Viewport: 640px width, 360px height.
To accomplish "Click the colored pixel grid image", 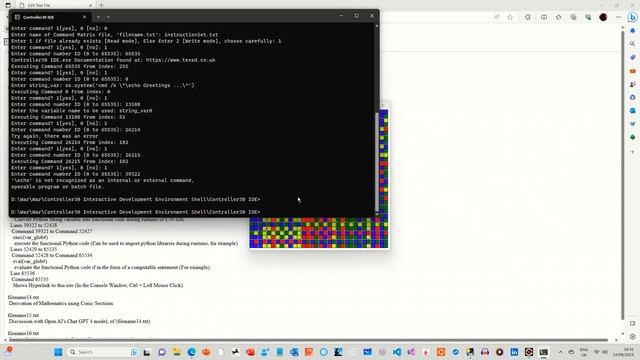I will [319, 233].
